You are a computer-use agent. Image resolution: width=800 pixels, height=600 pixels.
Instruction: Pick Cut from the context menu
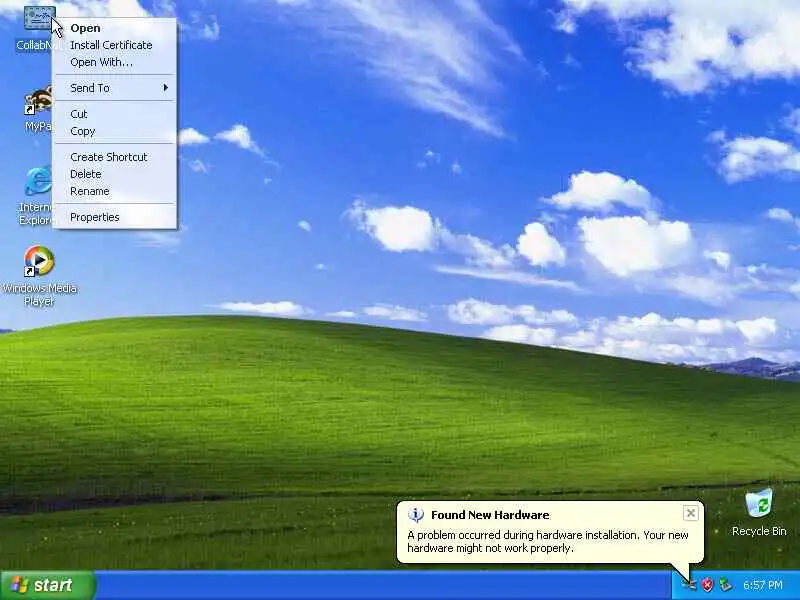tap(115, 114)
